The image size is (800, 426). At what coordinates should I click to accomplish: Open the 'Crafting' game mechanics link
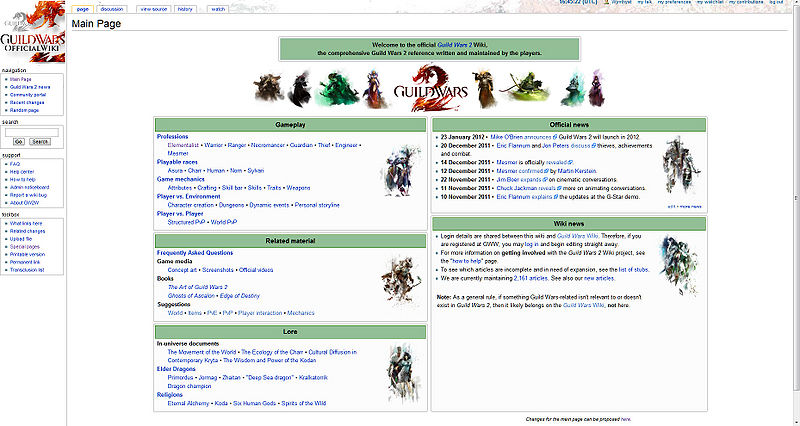pos(207,188)
